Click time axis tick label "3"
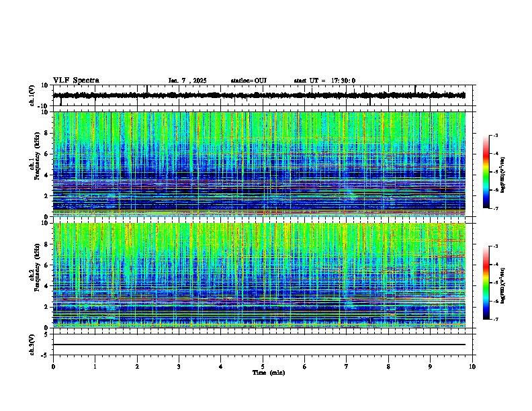 click(179, 367)
